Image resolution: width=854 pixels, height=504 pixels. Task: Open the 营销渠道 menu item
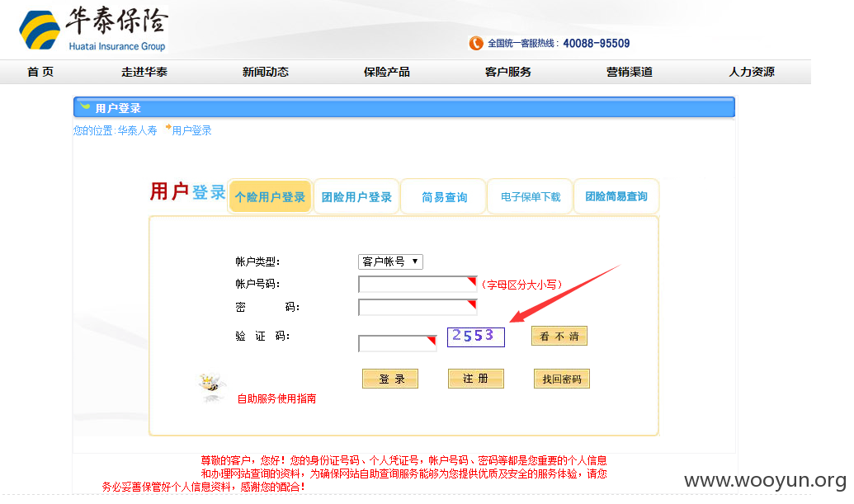coord(629,72)
